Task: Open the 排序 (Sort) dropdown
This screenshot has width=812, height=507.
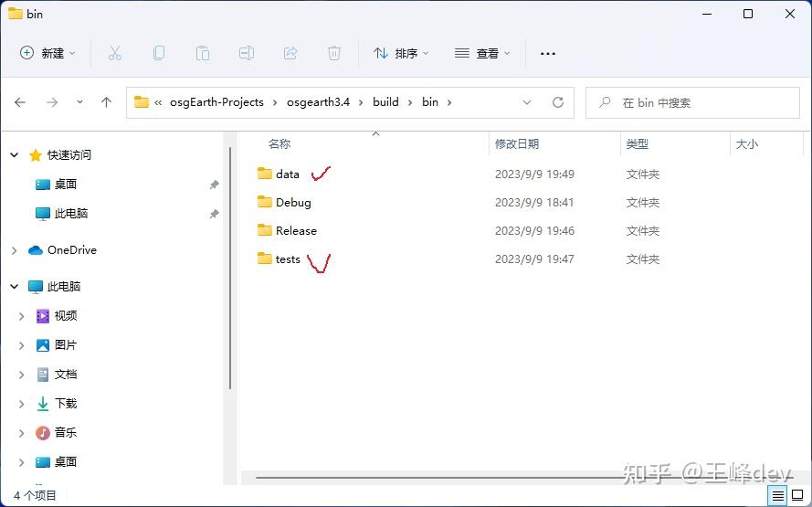Action: click(401, 53)
